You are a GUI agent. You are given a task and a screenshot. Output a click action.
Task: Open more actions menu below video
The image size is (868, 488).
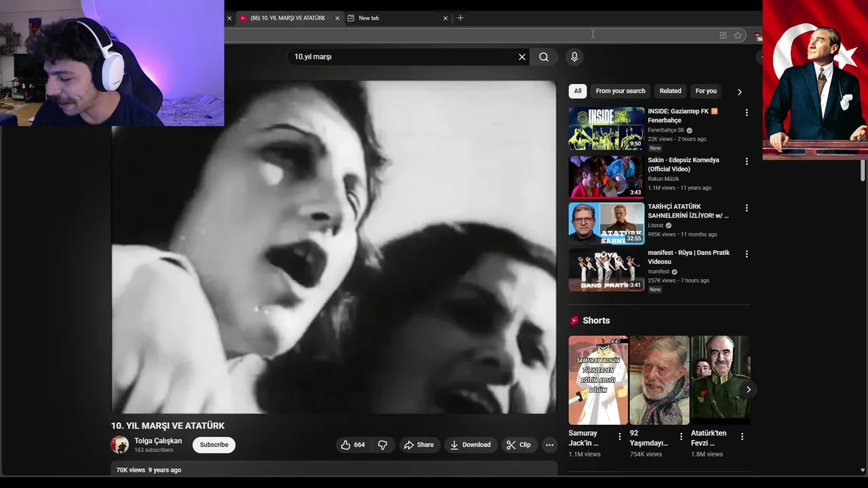(549, 445)
